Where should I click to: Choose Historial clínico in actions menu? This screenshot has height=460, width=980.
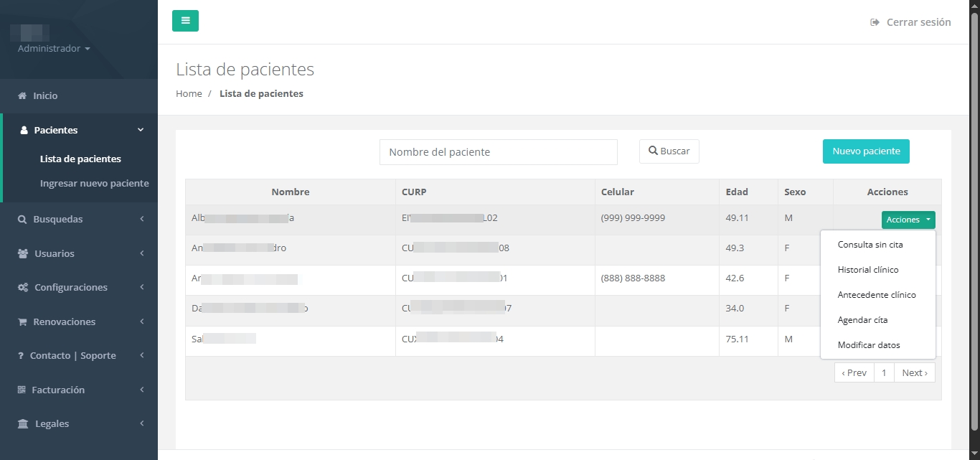(x=868, y=270)
